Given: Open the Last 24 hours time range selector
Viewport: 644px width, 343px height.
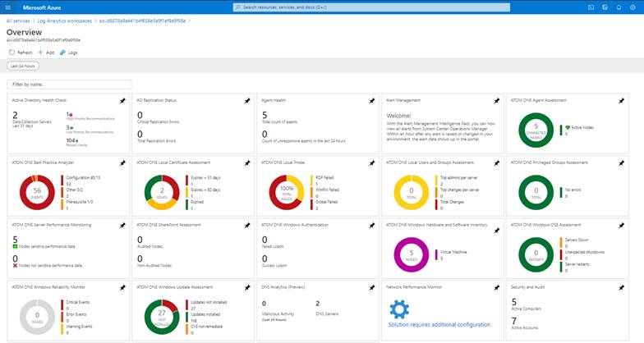Looking at the screenshot, I should point(23,66).
